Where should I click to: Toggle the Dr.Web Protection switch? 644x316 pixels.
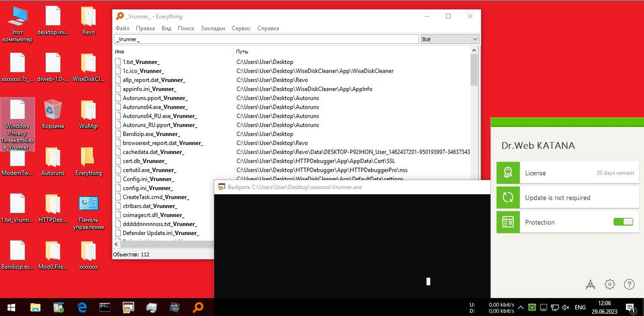click(x=623, y=222)
